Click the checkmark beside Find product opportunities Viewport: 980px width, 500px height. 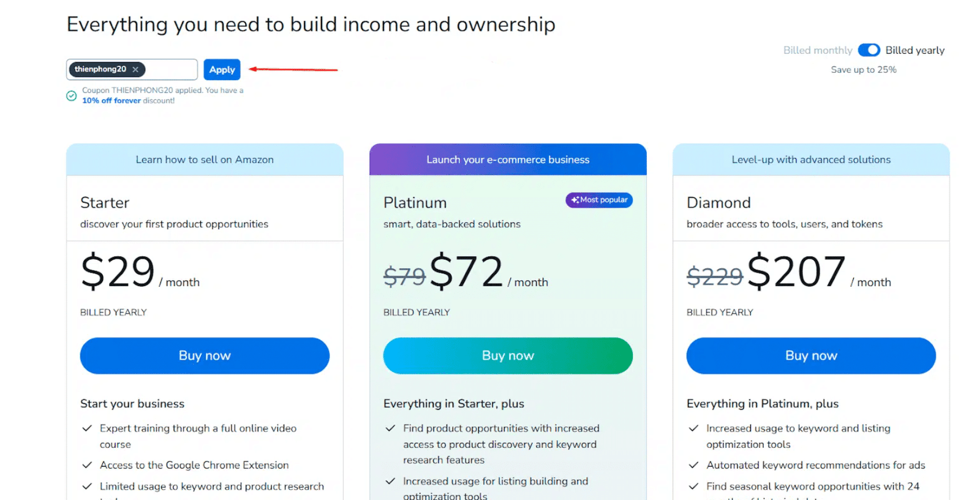(390, 428)
